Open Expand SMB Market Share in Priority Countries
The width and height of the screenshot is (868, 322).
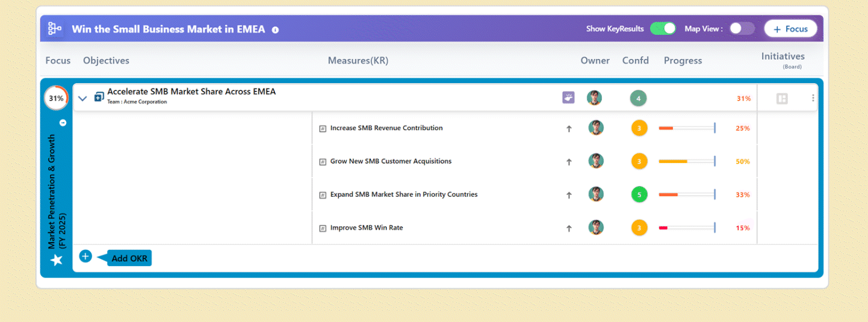(x=403, y=194)
